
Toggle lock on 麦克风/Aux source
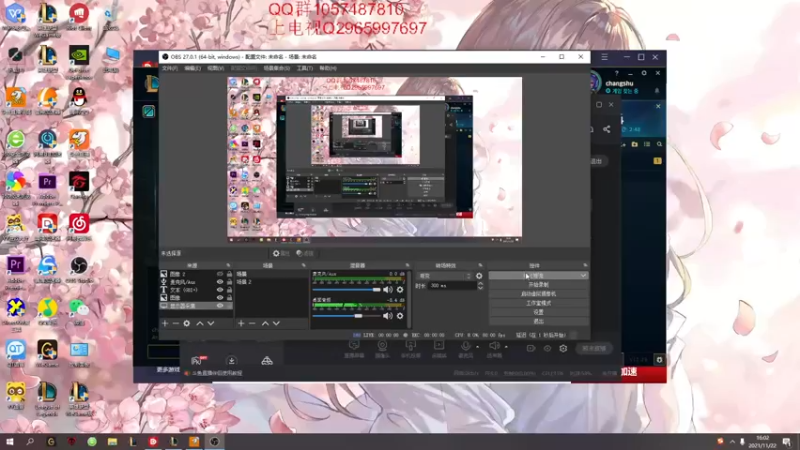point(229,282)
